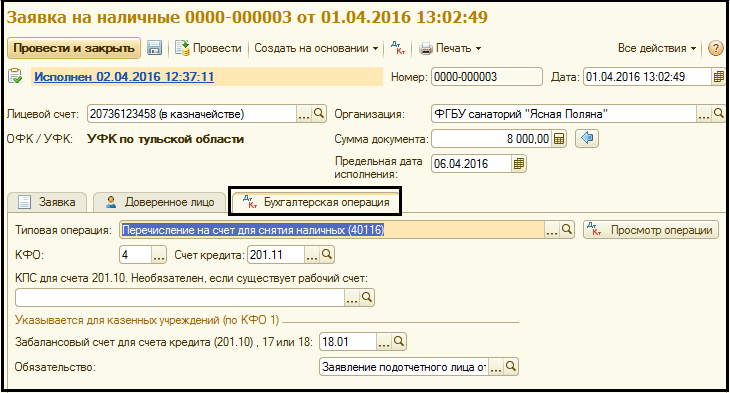The image size is (730, 393).
Task: Open calendar for Предельная дата исполнения
Action: pyautogui.click(x=518, y=164)
